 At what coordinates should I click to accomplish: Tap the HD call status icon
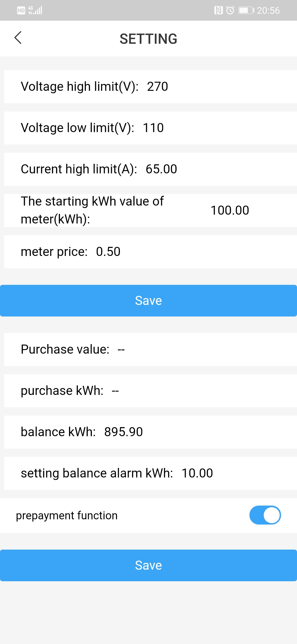pos(21,10)
